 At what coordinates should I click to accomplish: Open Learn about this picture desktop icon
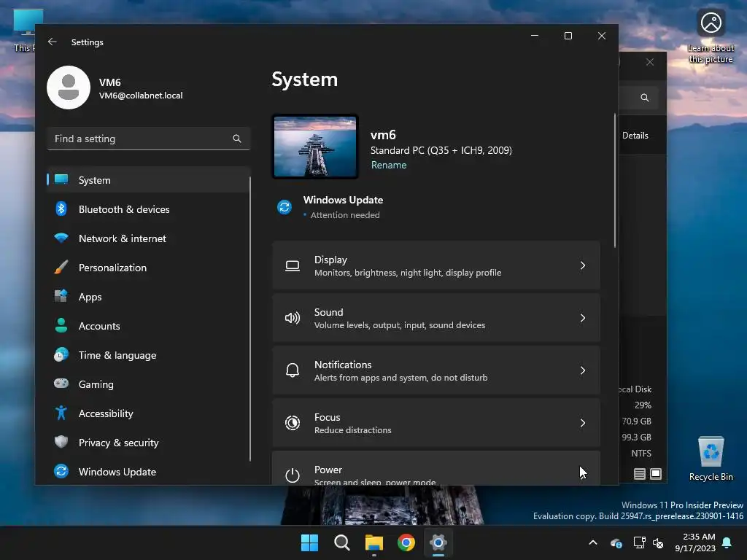(711, 36)
